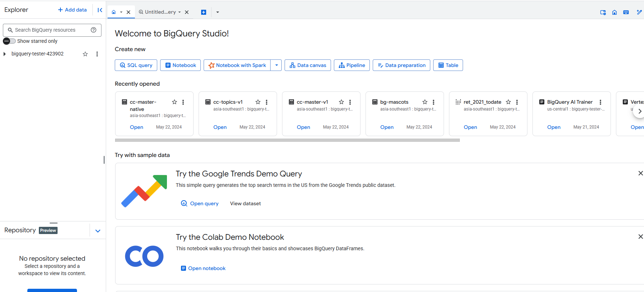
Task: Click Open notebook for Colab demo
Action: tap(203, 268)
